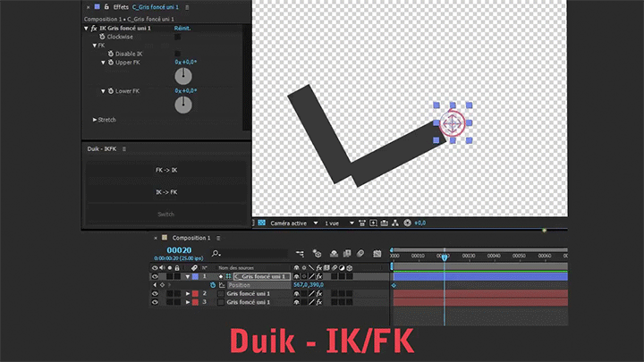Expand layer 3 Gris foncé uni 1
Image resolution: width=644 pixels, height=362 pixels.
pyautogui.click(x=188, y=302)
